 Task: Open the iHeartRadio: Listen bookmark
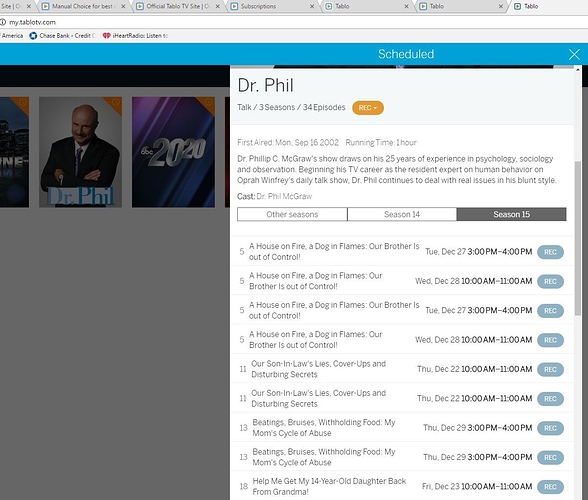point(135,36)
